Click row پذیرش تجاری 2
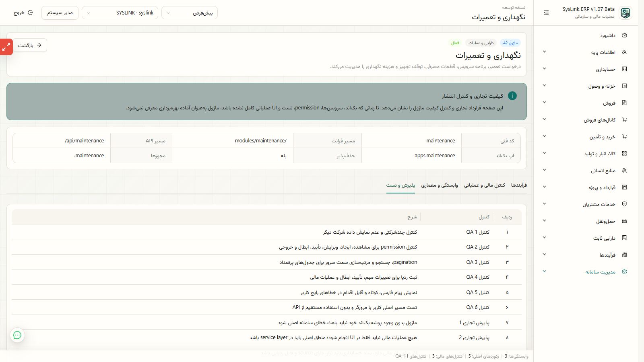Image resolution: width=644 pixels, height=362 pixels. point(266,337)
